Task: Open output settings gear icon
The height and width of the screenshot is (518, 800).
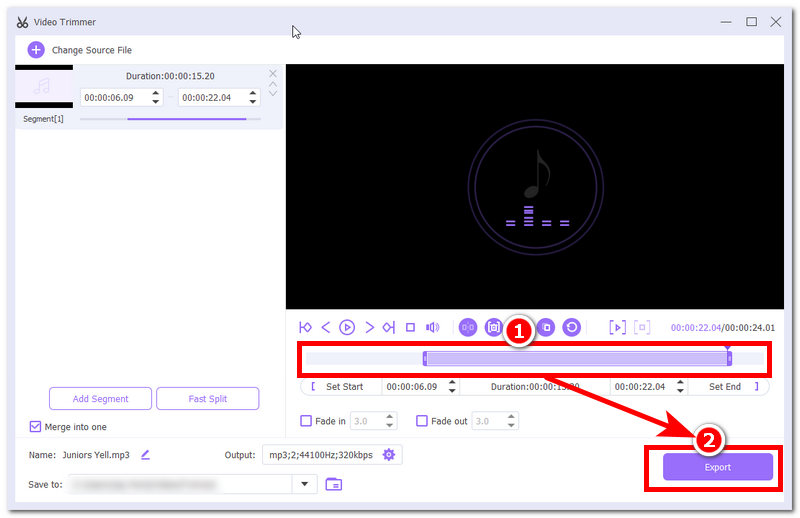Action: click(x=389, y=455)
